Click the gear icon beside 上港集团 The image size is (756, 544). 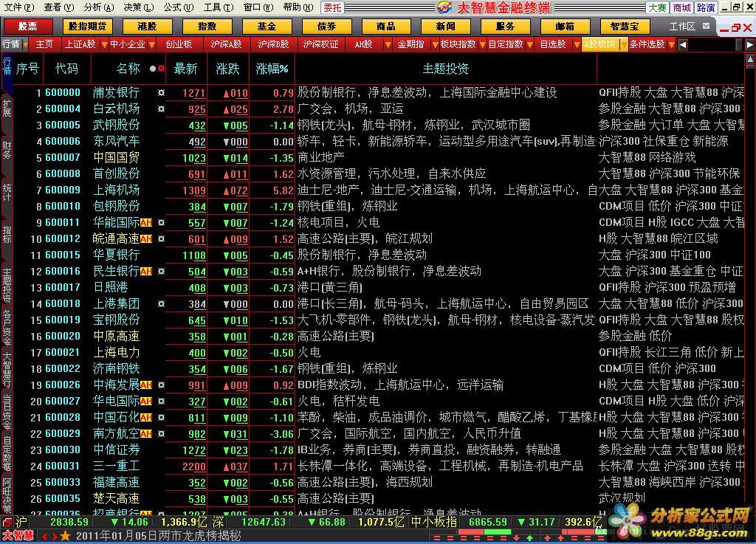click(x=161, y=303)
